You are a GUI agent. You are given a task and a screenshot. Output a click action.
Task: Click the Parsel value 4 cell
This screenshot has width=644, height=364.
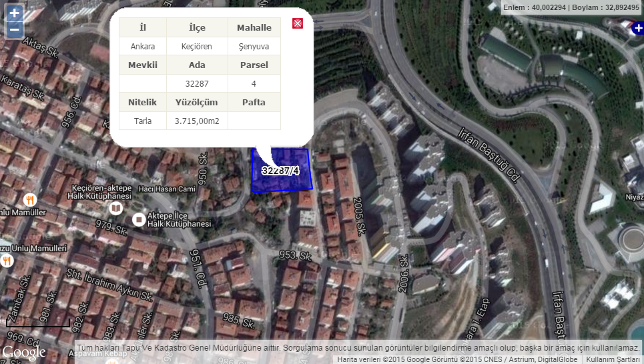click(254, 84)
